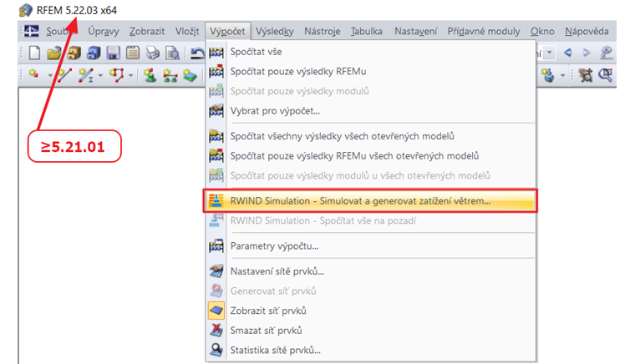The height and width of the screenshot is (364, 635).
Task: Open the Přídavné moduly menu
Action: 484,31
